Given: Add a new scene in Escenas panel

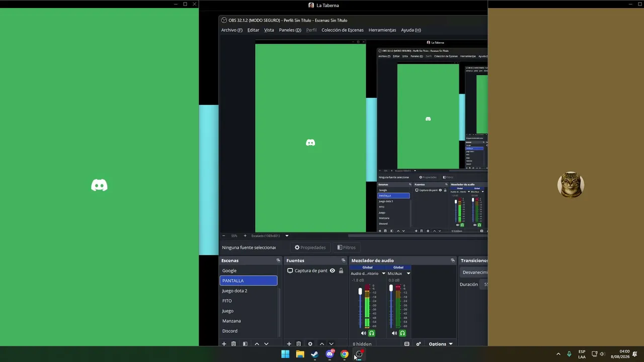Looking at the screenshot, I should (x=224, y=344).
